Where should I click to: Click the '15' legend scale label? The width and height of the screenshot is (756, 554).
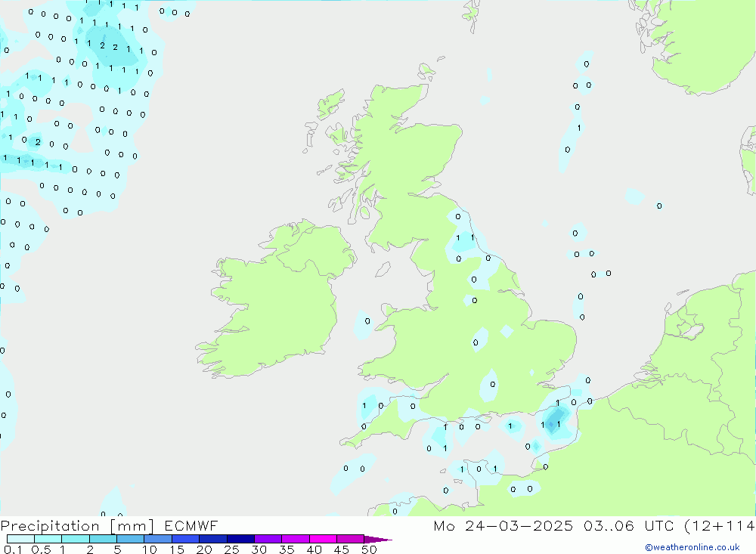point(177,549)
